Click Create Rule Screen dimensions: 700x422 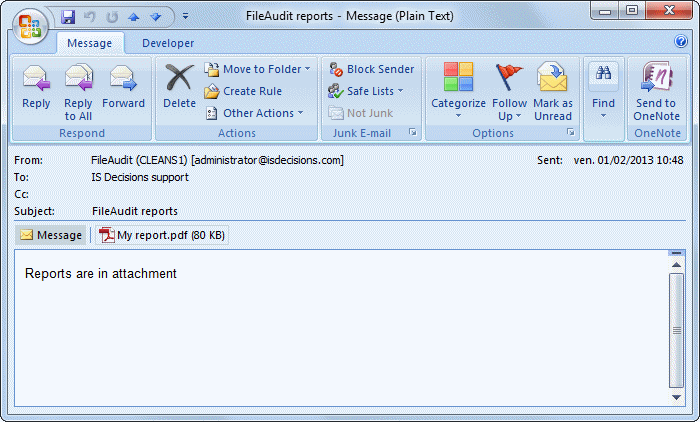(x=243, y=91)
